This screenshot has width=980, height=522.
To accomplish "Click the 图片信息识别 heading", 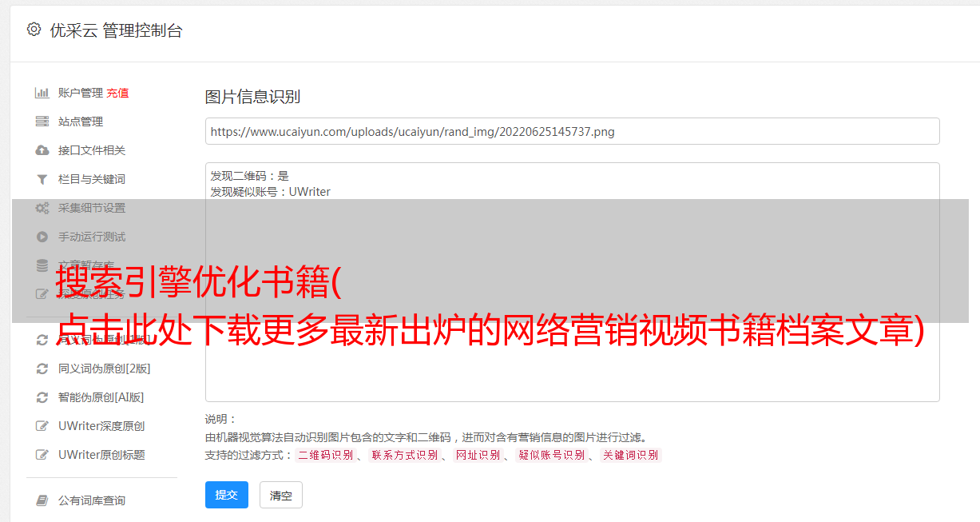I will pos(252,97).
